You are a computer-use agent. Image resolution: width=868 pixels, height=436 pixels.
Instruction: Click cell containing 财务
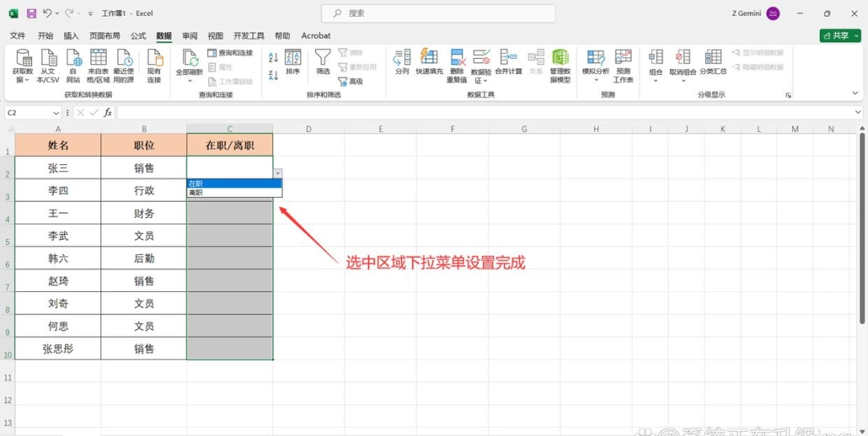point(144,213)
